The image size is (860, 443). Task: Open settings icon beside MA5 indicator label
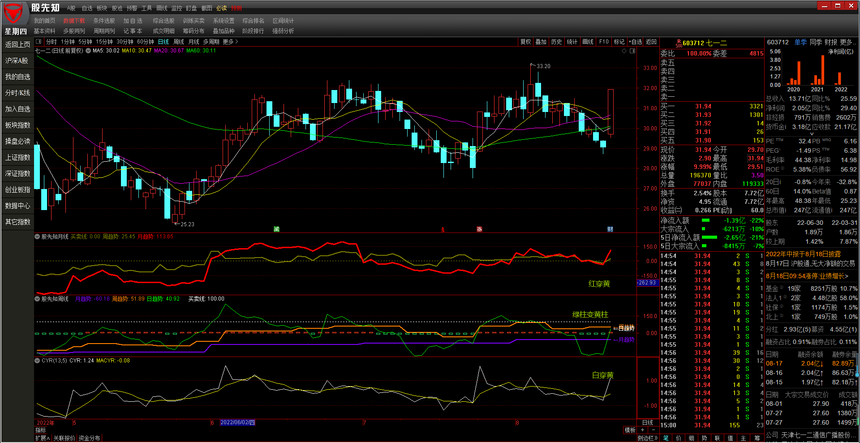click(87, 50)
